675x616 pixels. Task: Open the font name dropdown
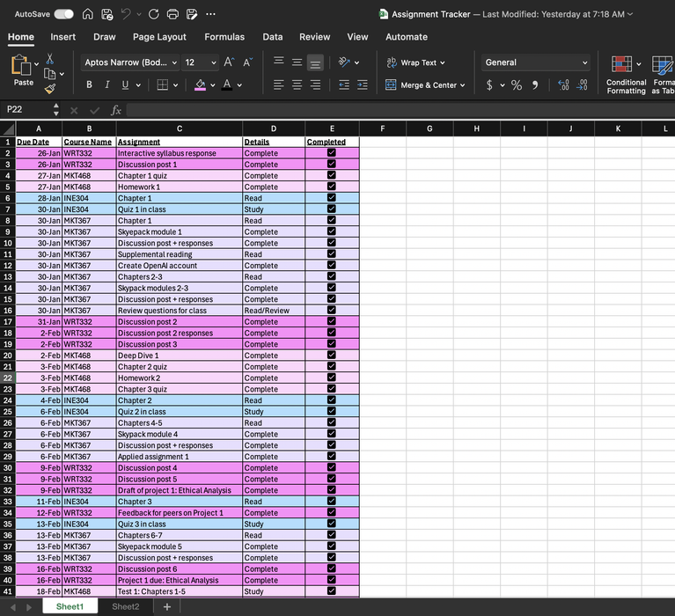[x=174, y=62]
